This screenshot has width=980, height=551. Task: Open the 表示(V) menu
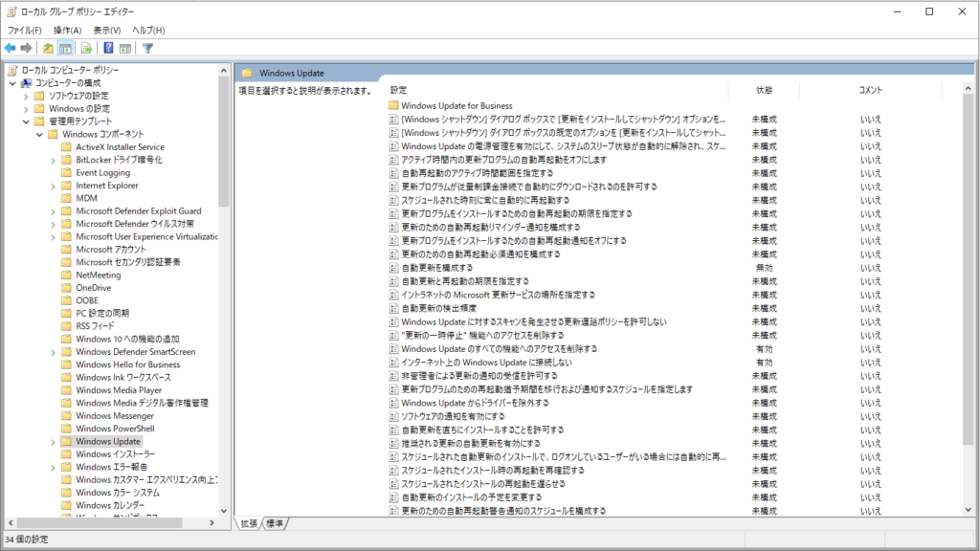107,31
